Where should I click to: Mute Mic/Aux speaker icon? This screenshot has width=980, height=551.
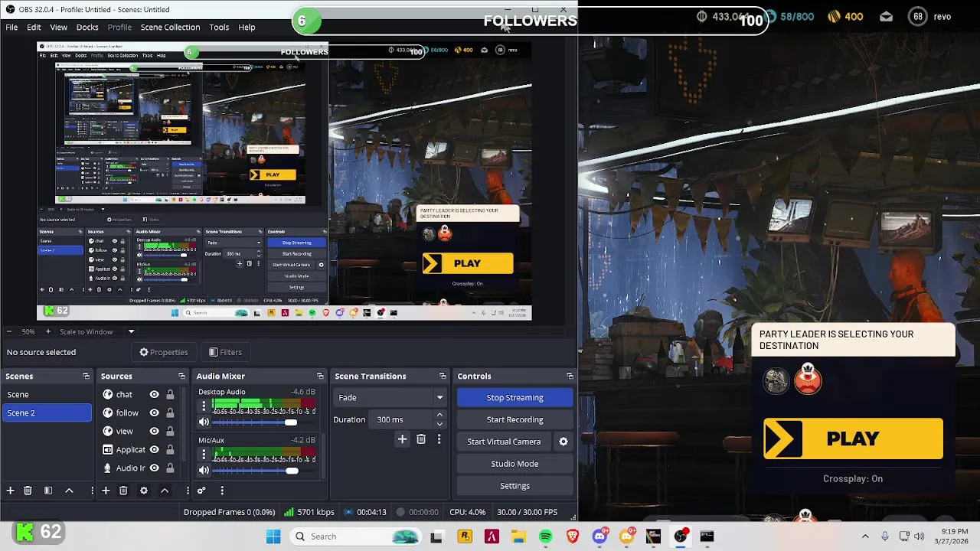[x=204, y=471]
